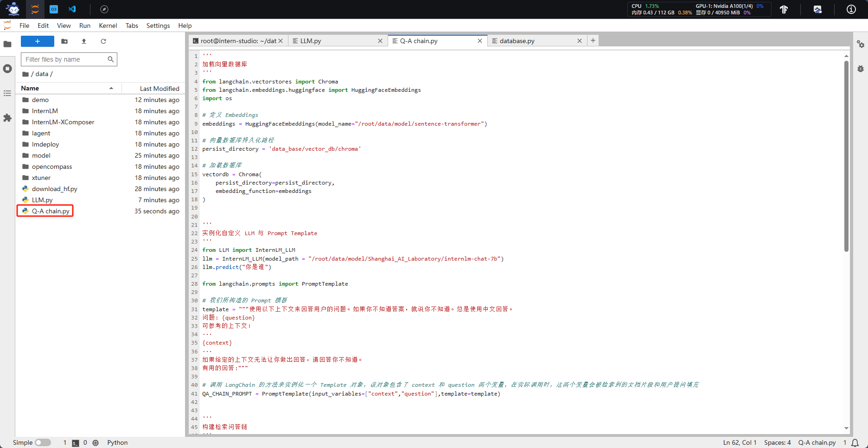Click the upload arrow icon at top right
The image size is (868, 448).
coord(784,9)
